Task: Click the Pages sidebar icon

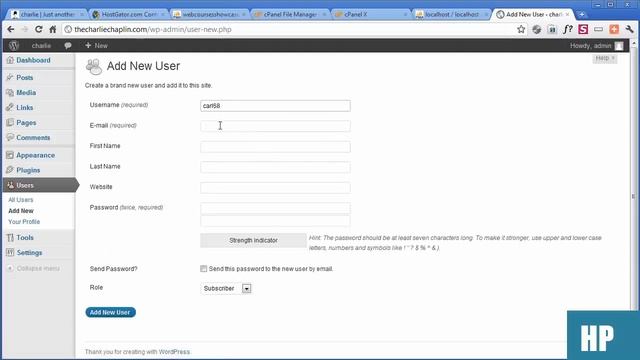Action: click(x=10, y=122)
